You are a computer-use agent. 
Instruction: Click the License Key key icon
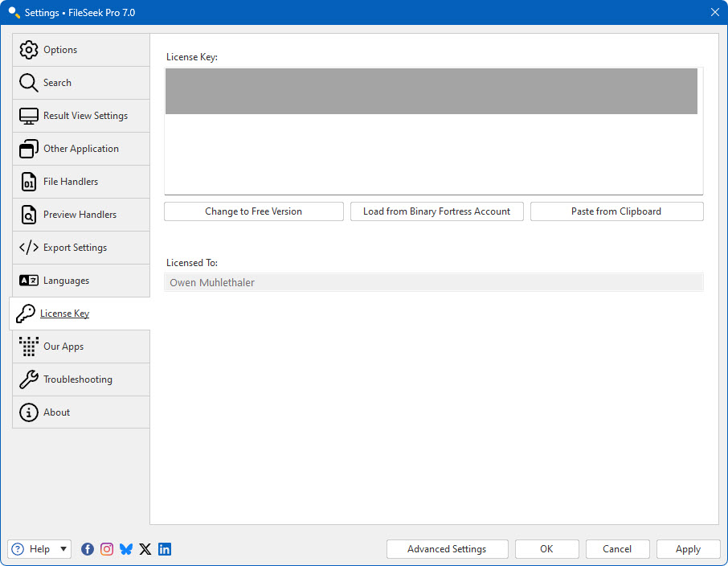coord(26,314)
